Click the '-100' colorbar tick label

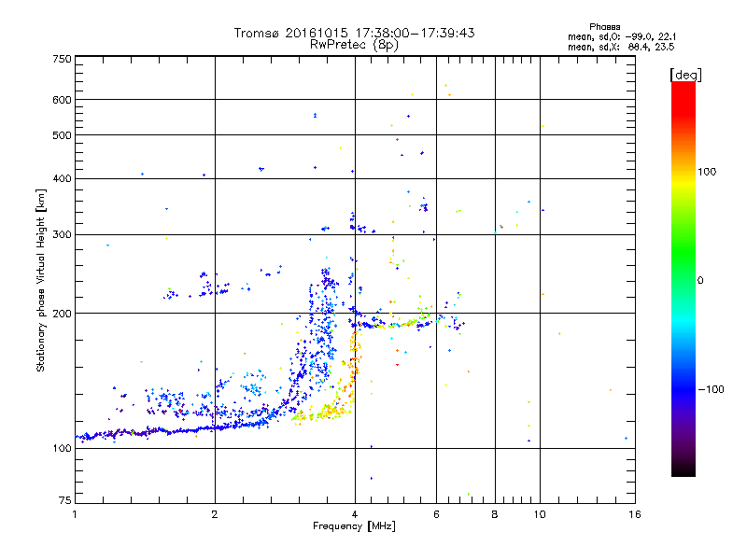pos(711,389)
